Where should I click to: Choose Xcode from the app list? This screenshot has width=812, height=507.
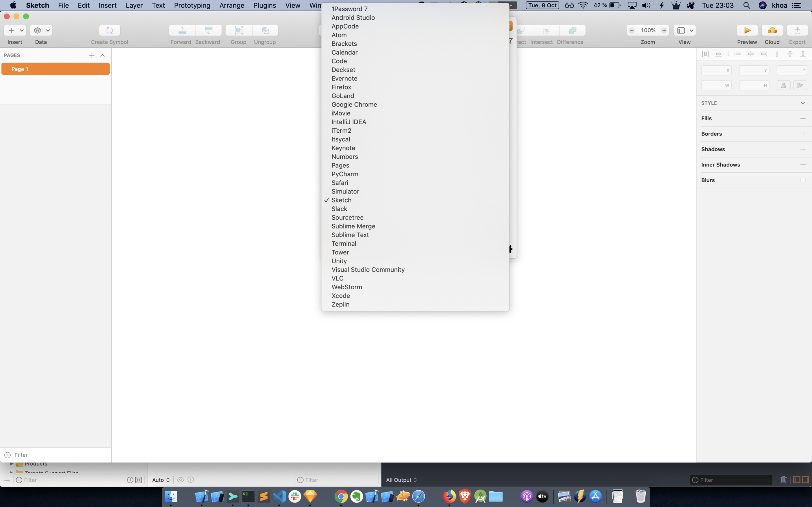(341, 296)
